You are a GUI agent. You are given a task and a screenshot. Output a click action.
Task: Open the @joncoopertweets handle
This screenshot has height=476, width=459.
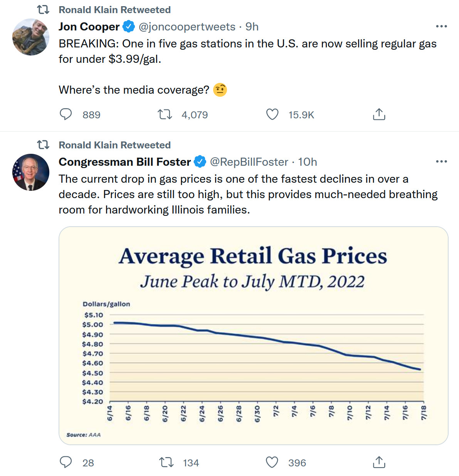click(187, 27)
